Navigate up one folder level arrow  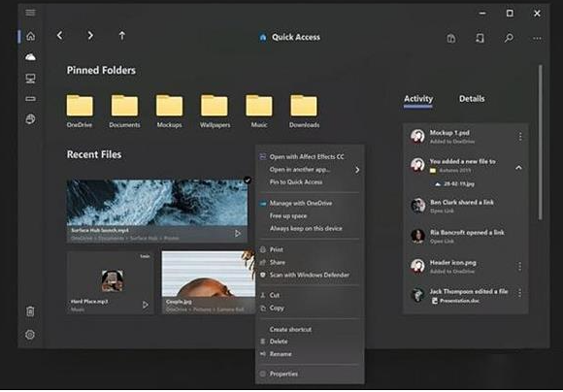(122, 36)
